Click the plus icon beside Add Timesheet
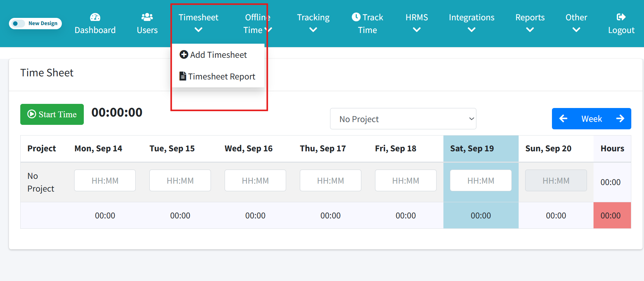The image size is (644, 281). (184, 54)
